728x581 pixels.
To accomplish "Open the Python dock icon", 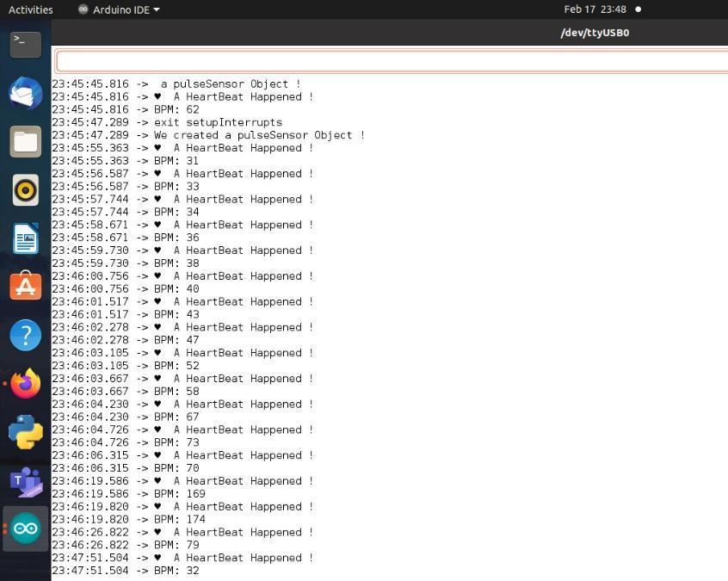I will tap(26, 432).
